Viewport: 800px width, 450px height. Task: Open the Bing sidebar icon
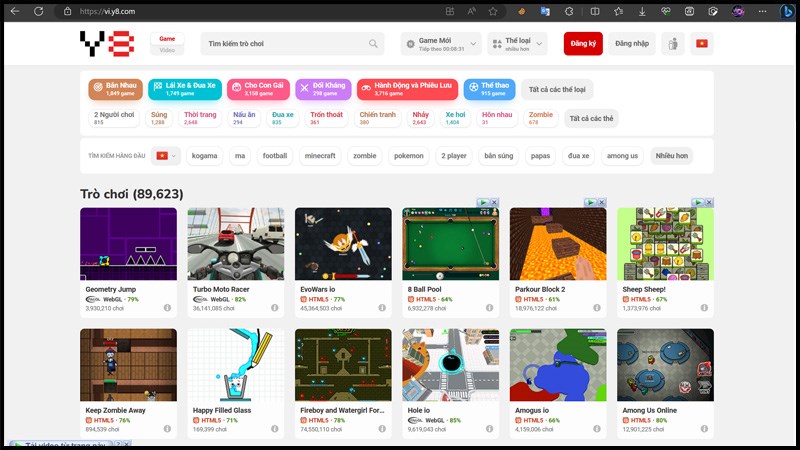click(787, 11)
